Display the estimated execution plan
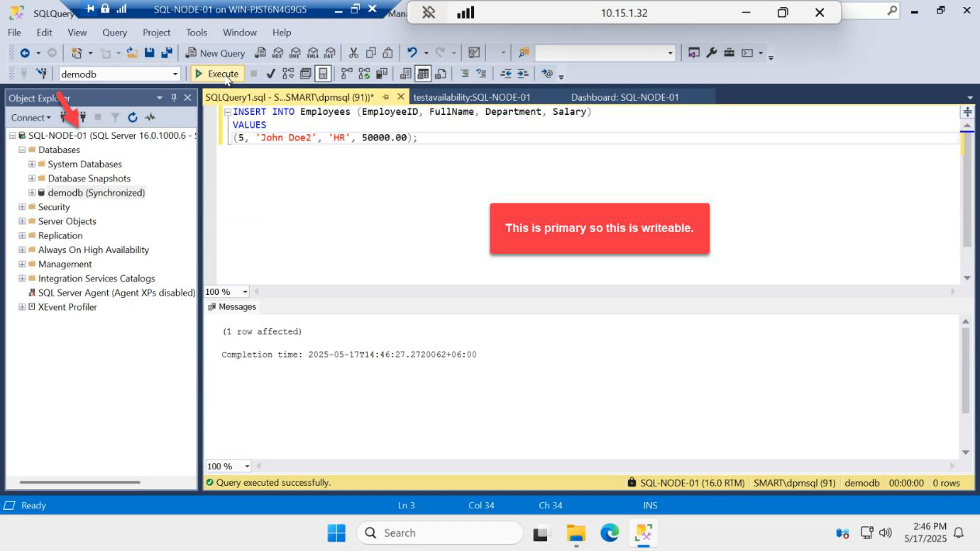The height and width of the screenshot is (551, 980). [287, 74]
